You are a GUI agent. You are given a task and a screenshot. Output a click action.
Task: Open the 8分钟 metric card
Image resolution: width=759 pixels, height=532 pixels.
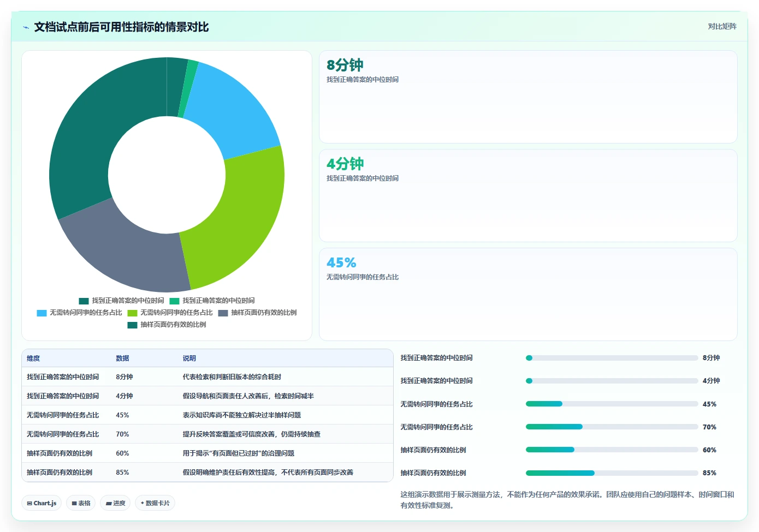pyautogui.click(x=528, y=97)
